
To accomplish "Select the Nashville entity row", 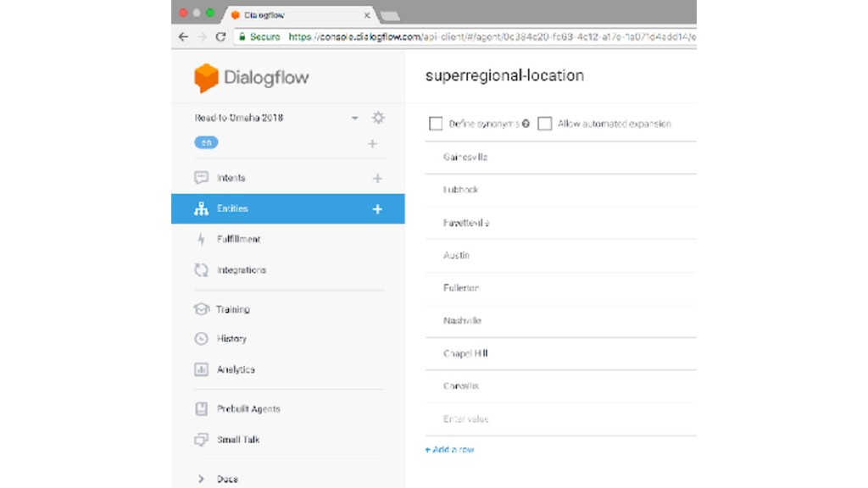I will (x=561, y=321).
